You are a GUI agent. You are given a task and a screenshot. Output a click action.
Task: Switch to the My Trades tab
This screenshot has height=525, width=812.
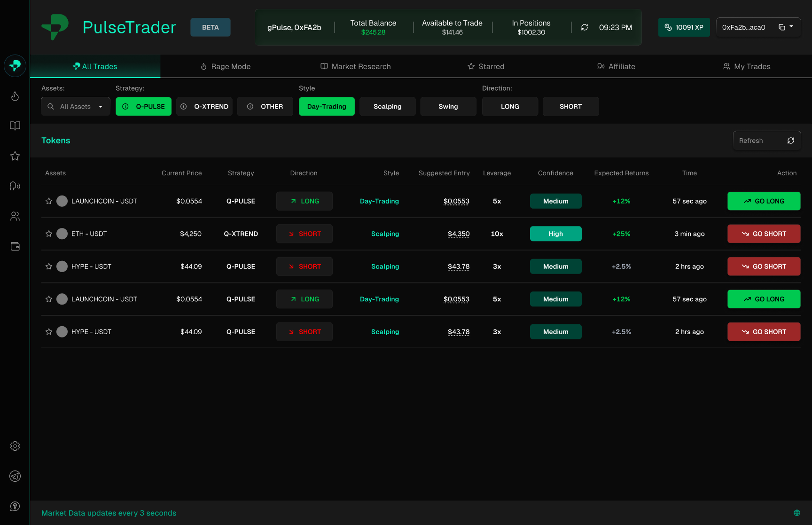click(x=747, y=67)
